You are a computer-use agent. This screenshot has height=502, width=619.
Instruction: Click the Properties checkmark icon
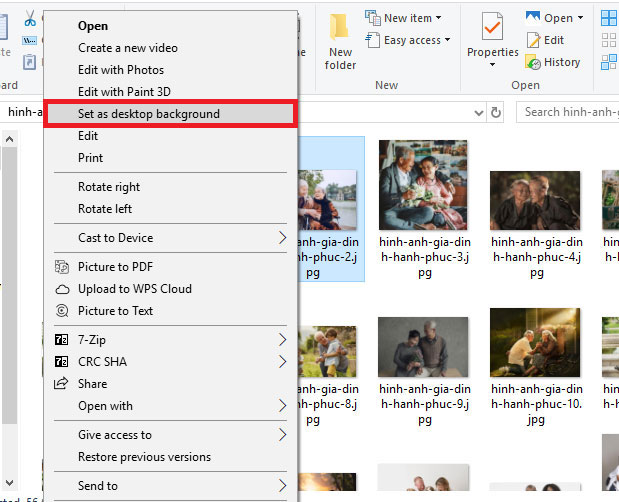pyautogui.click(x=492, y=27)
